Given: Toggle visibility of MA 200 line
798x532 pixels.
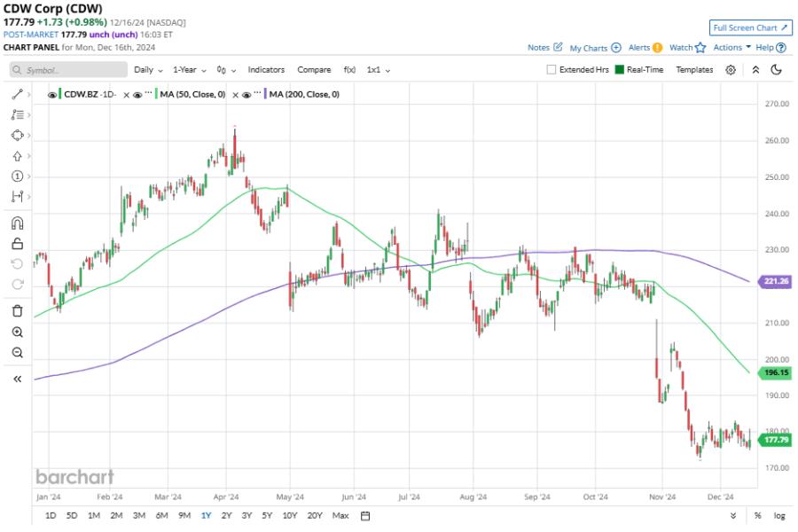Looking at the screenshot, I should click(246, 95).
